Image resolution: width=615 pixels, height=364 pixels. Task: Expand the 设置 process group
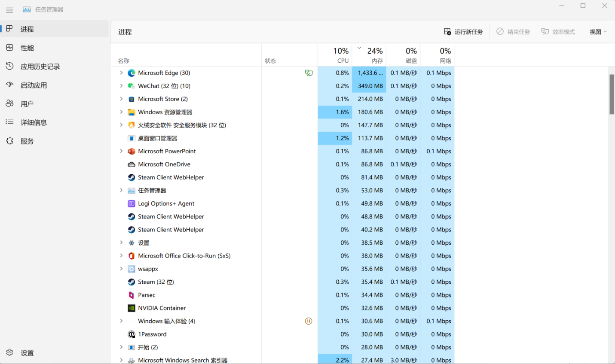[x=121, y=243]
